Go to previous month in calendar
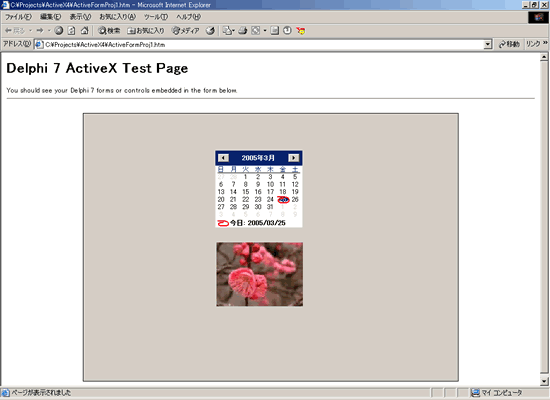The width and height of the screenshot is (550, 400). coord(223,158)
